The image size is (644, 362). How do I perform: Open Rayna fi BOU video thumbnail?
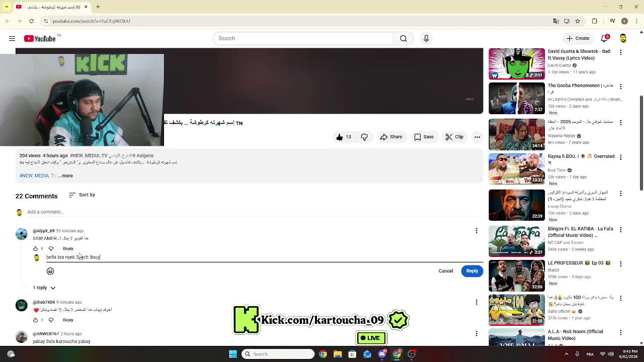click(517, 169)
